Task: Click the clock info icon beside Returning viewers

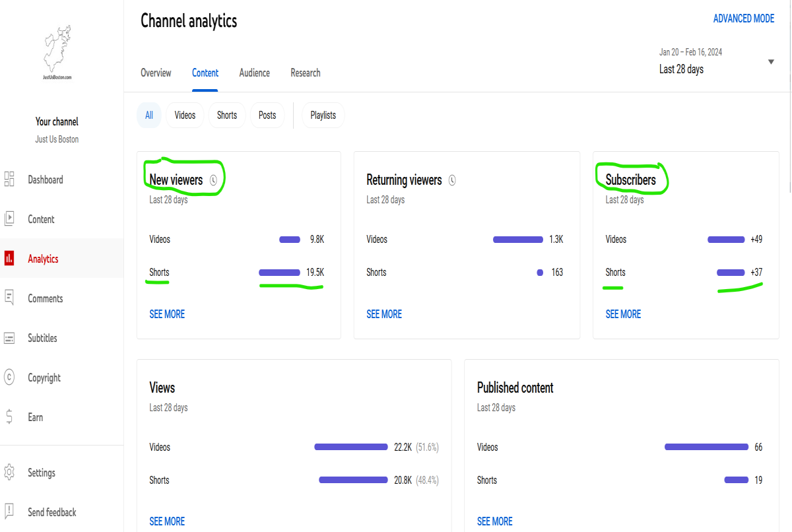Action: 452,180
